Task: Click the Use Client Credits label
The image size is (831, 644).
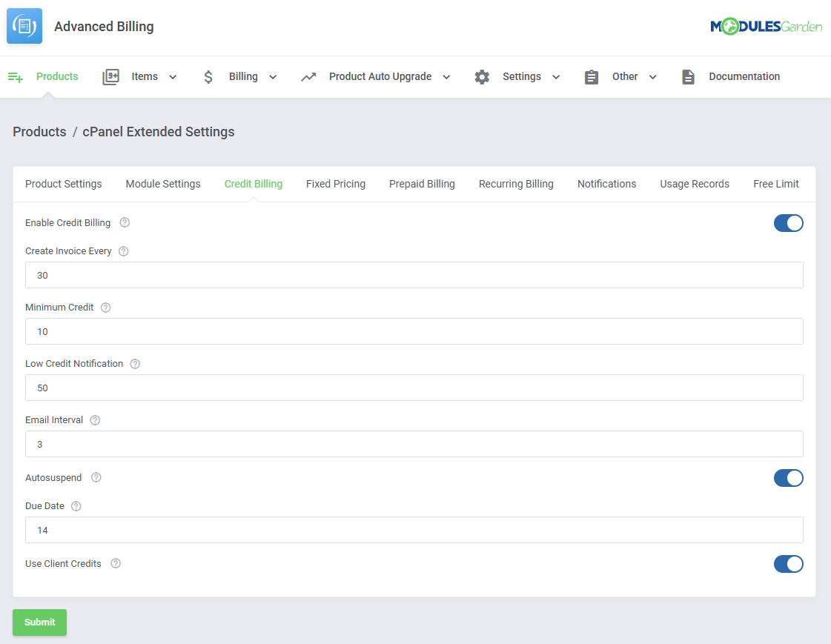Action: [63, 563]
